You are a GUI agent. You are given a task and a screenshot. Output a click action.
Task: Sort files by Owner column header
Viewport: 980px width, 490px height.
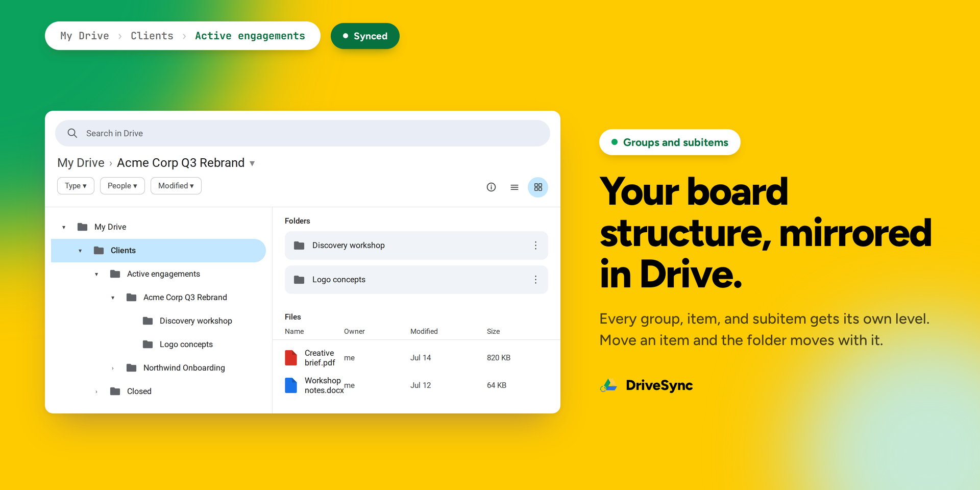(x=354, y=331)
